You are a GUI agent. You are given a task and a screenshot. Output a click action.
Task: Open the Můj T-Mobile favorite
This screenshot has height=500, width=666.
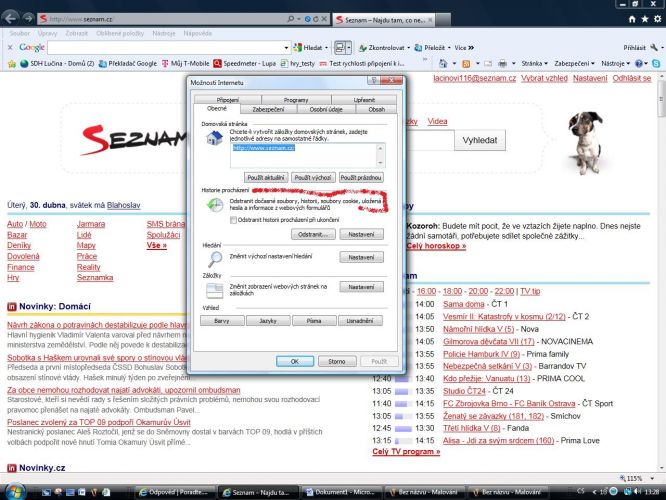pyautogui.click(x=186, y=64)
